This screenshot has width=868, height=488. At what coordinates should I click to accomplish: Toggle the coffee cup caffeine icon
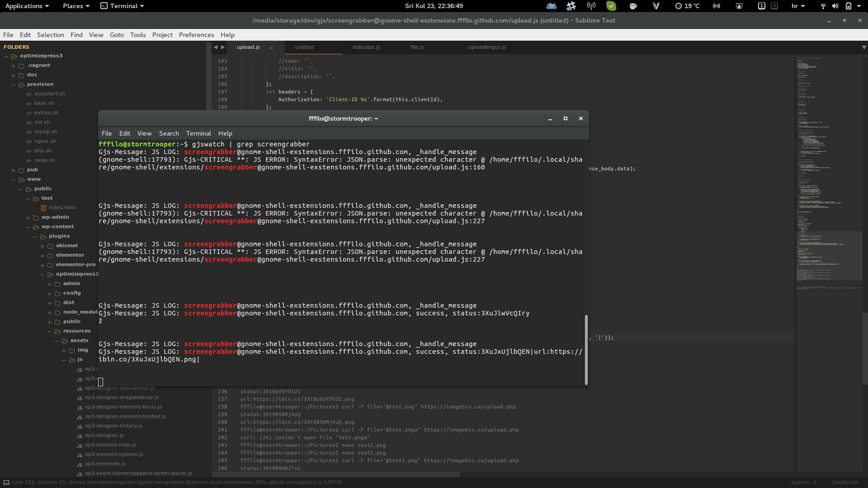(633, 6)
